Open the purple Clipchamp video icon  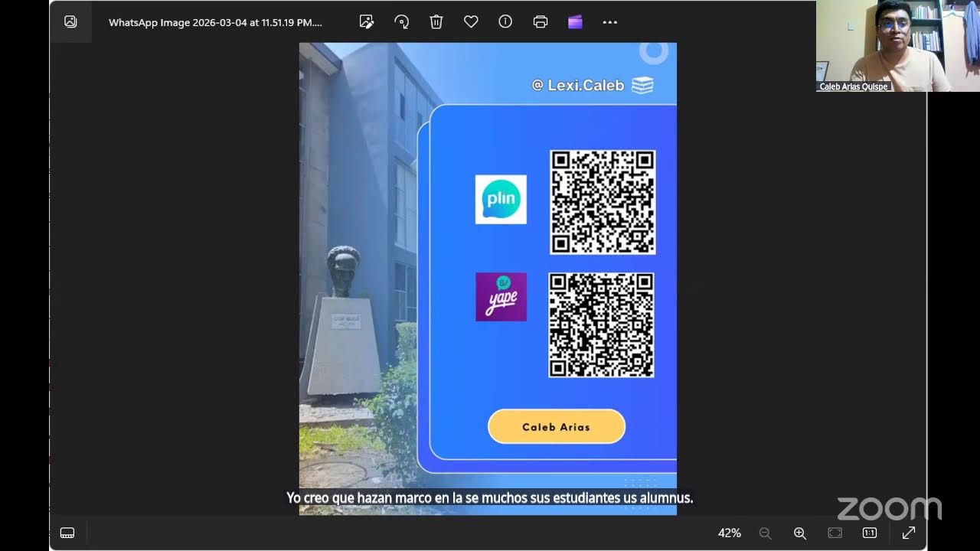(x=575, y=22)
